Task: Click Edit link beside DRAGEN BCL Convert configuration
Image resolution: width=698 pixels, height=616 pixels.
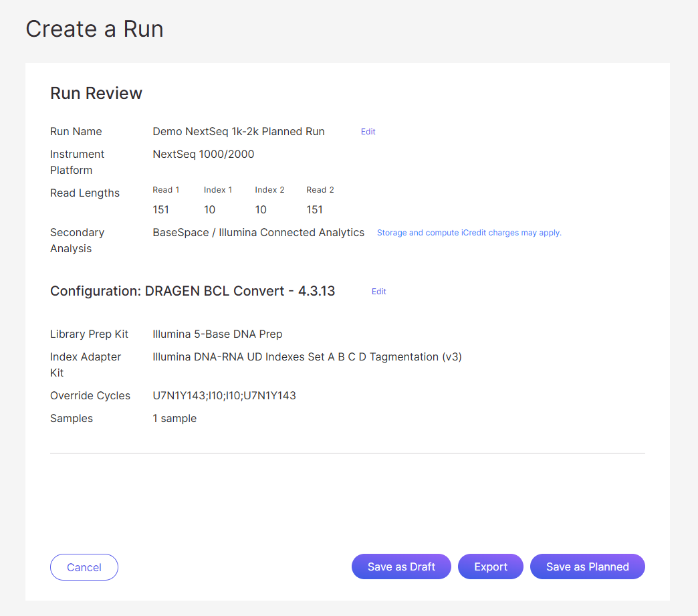Action: coord(378,292)
